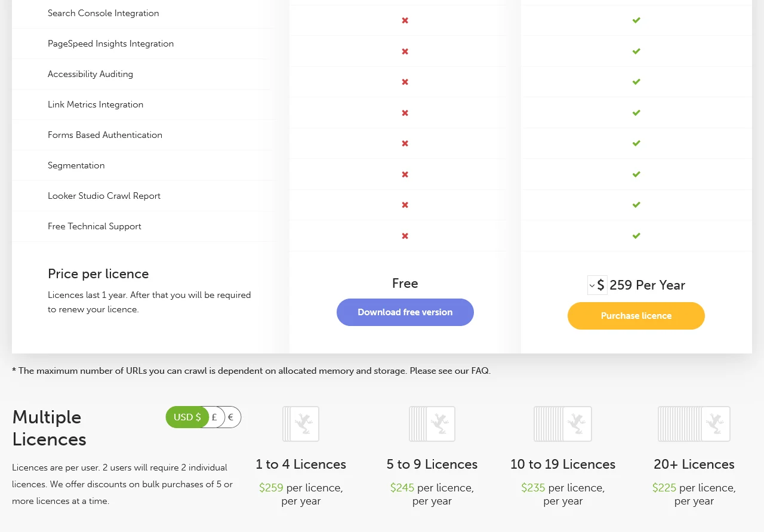Screen dimensions: 764x532
Task: Click the Link Metrics Integration feature label
Action: pos(95,104)
